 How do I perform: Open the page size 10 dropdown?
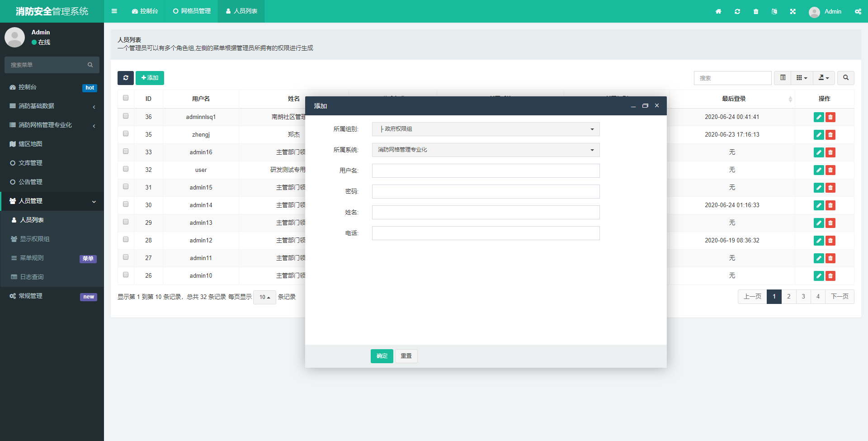click(264, 297)
